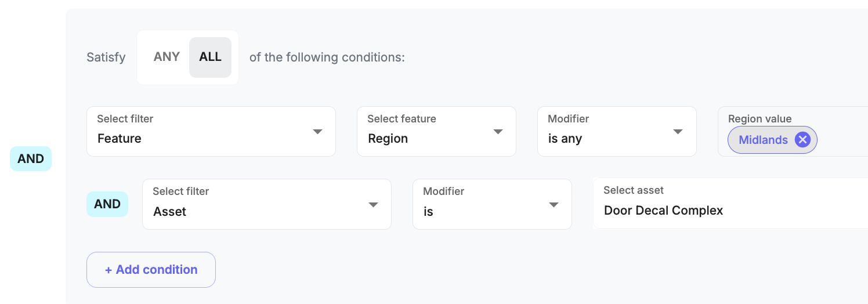The image size is (868, 304).
Task: Select the Midlands chip label
Action: 763,140
